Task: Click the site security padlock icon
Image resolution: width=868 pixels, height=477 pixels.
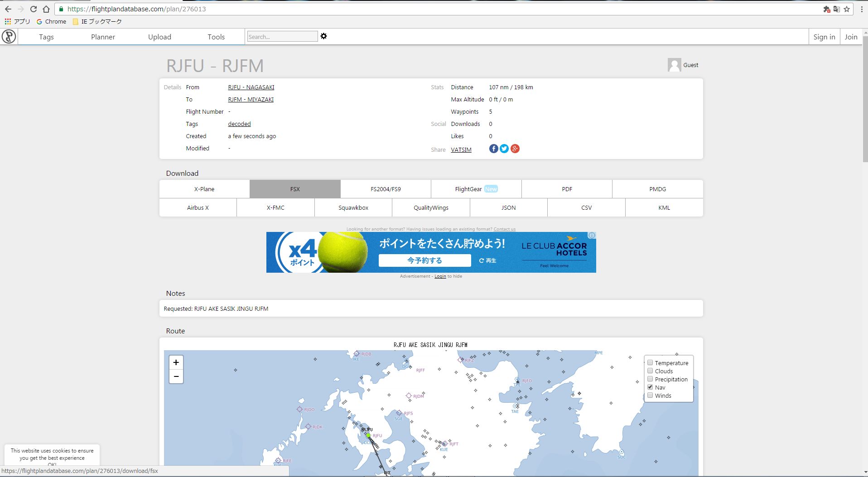Action: tap(61, 9)
